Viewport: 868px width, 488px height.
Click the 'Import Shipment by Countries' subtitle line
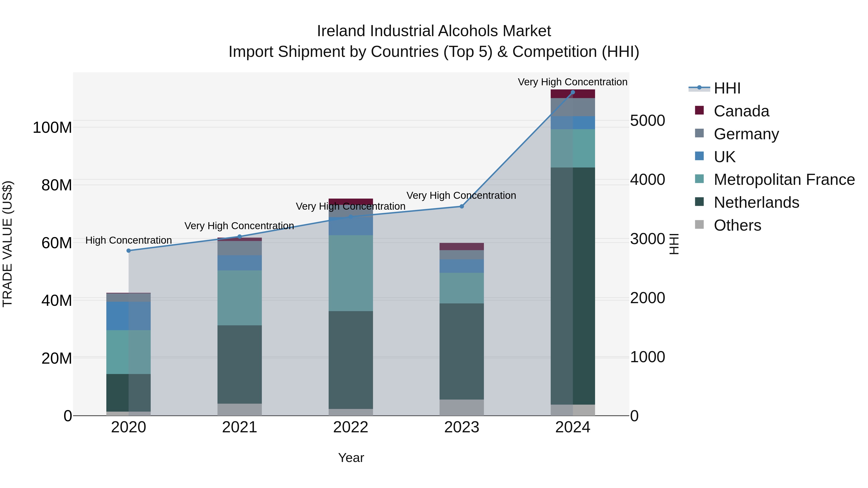(434, 52)
